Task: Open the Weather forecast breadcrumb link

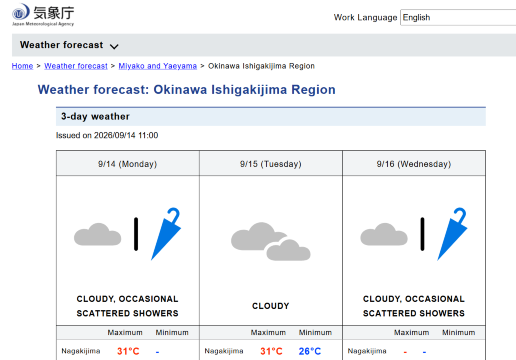Action: tap(76, 66)
